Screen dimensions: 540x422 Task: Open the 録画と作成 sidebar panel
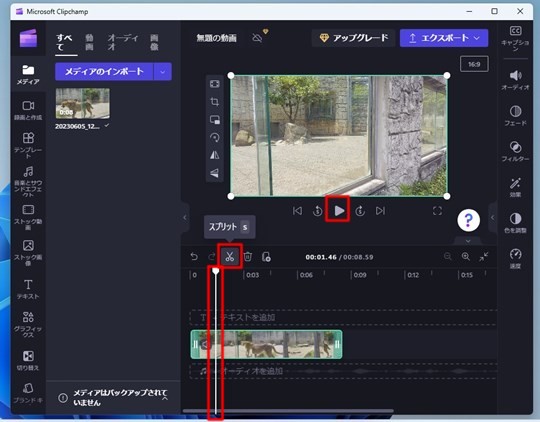point(28,110)
